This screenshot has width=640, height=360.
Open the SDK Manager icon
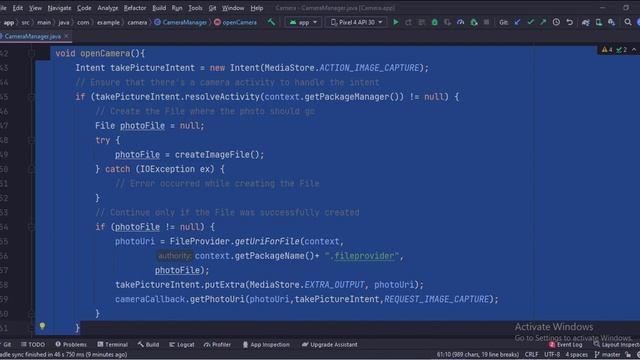click(x=611, y=22)
